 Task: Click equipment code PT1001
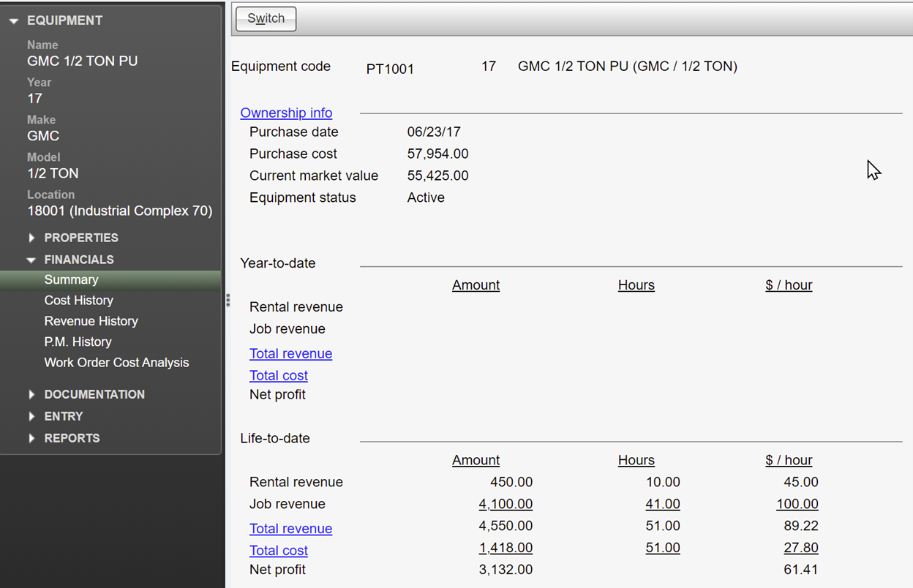(390, 69)
